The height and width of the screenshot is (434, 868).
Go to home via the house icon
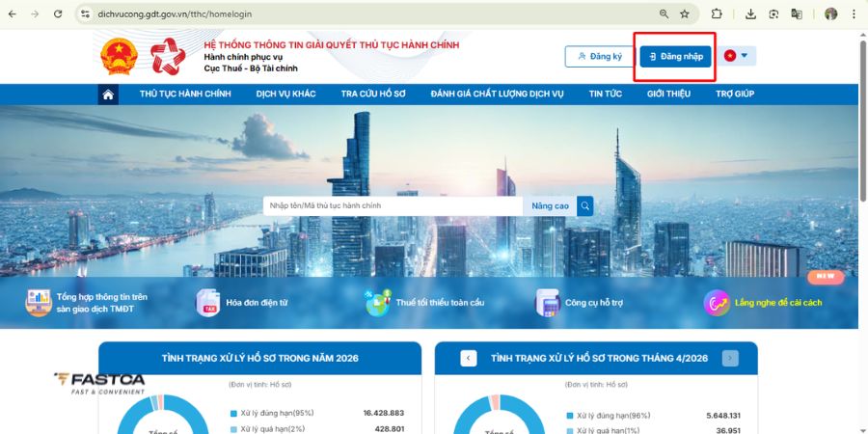[x=108, y=95]
